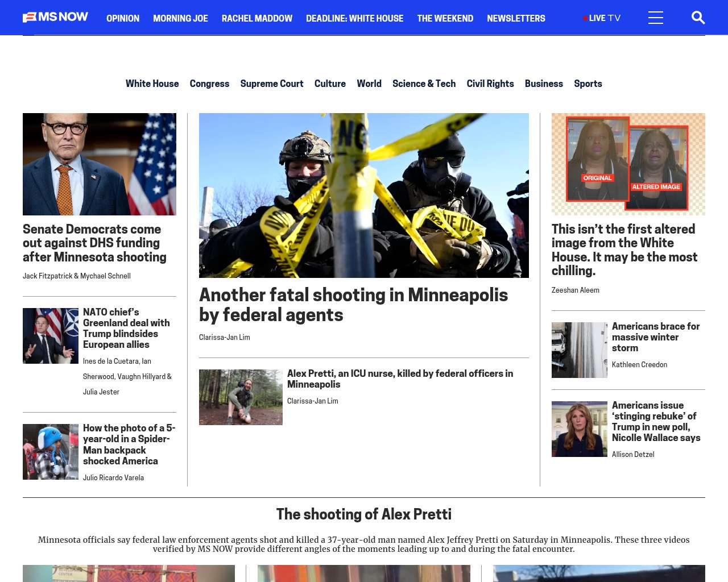Go to Rachel Maddow page
Viewport: 728px width, 582px height.
click(257, 18)
